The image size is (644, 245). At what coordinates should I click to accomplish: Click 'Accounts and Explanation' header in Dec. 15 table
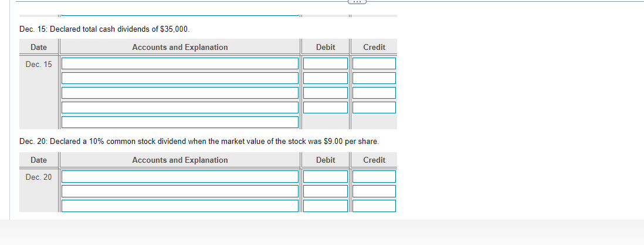(x=180, y=48)
